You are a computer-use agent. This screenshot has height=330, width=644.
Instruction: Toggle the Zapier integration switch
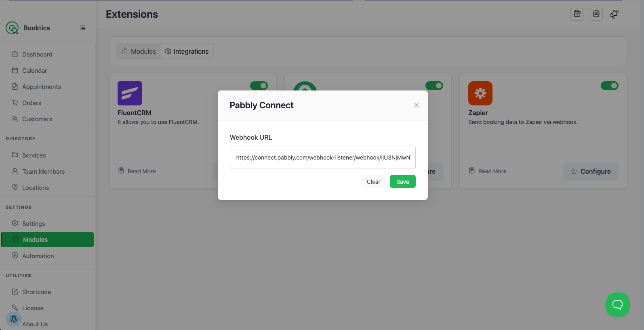[x=610, y=86]
